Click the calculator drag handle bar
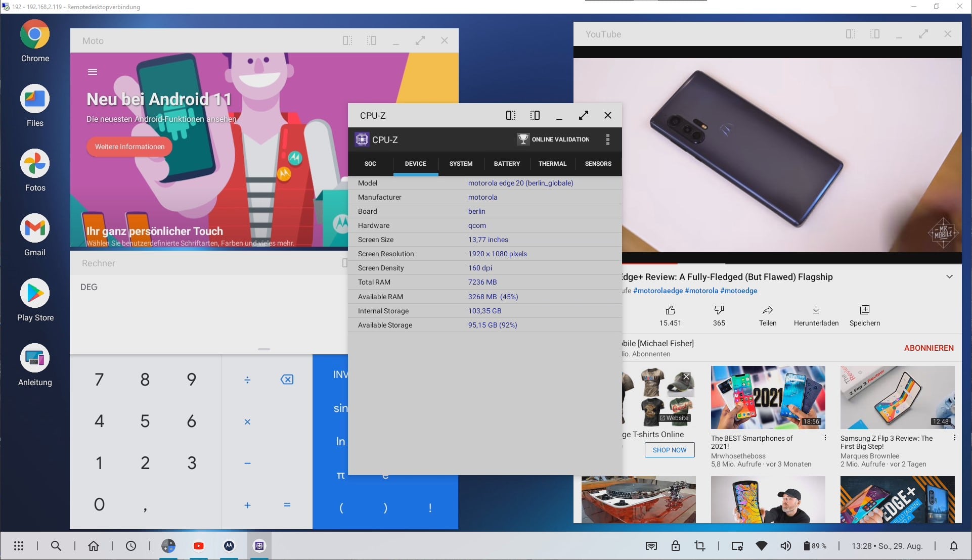The image size is (972, 560). (x=263, y=349)
